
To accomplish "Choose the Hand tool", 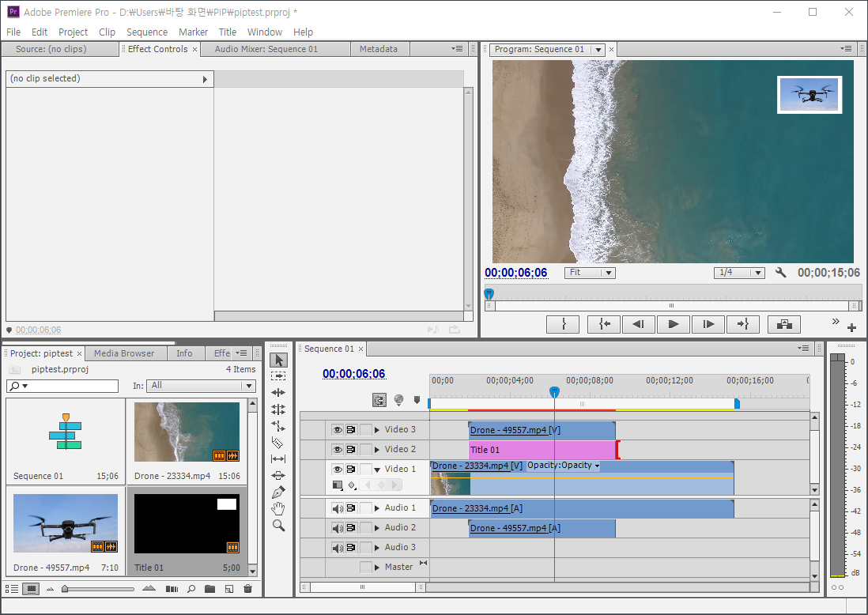I will click(278, 508).
